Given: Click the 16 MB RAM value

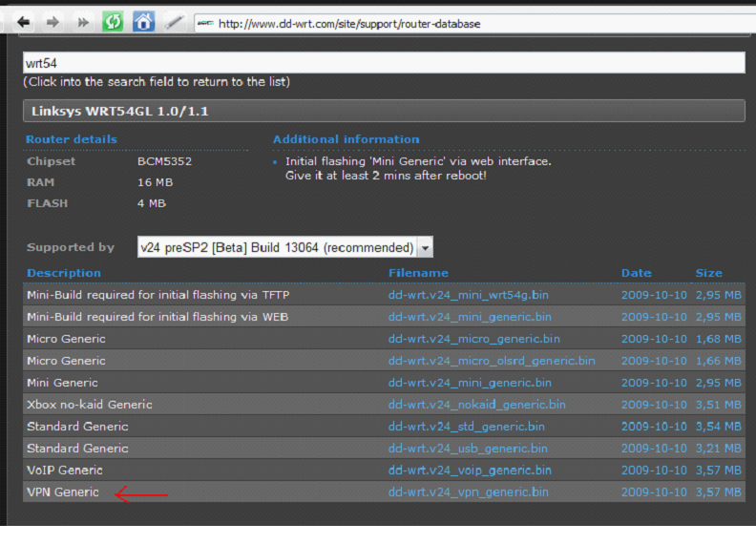Looking at the screenshot, I should (155, 182).
